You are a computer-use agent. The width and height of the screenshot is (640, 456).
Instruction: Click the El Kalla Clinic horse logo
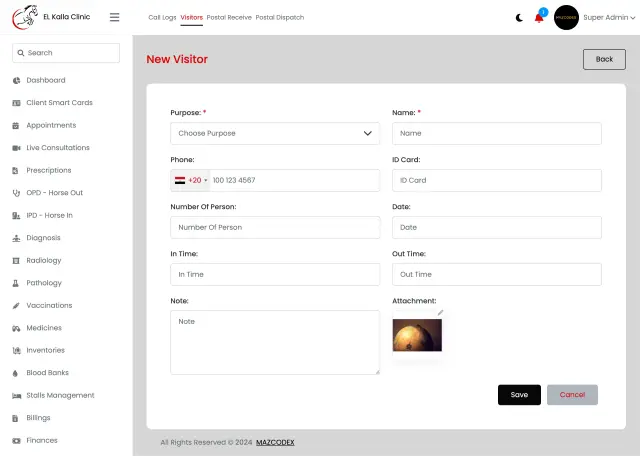(x=25, y=17)
